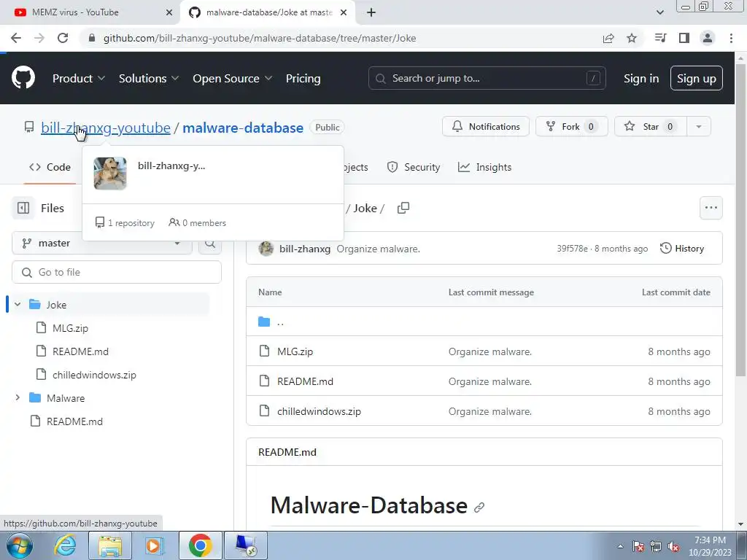Expand the Malware folder in tree
Image resolution: width=747 pixels, height=560 pixels.
[18, 397]
